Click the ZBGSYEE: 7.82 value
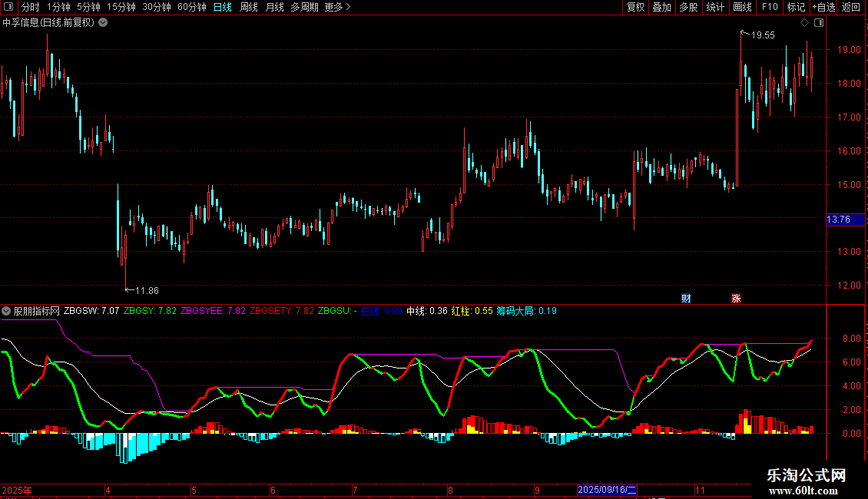This screenshot has height=499, width=868. [x=213, y=312]
